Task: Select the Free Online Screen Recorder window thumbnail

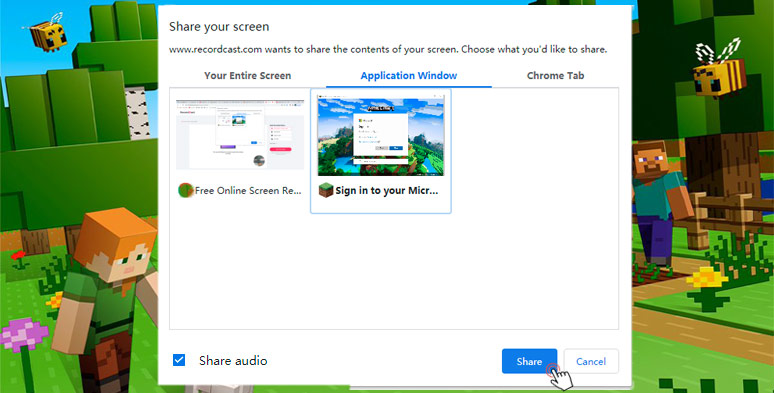Action: click(x=240, y=134)
